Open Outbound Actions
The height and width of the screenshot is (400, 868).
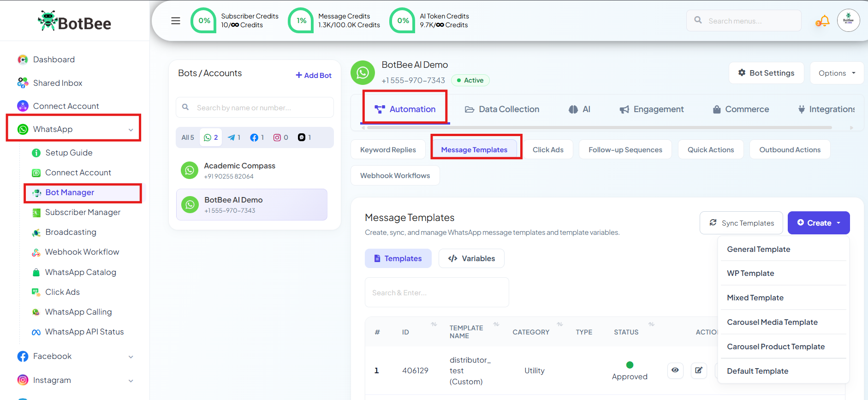click(790, 149)
